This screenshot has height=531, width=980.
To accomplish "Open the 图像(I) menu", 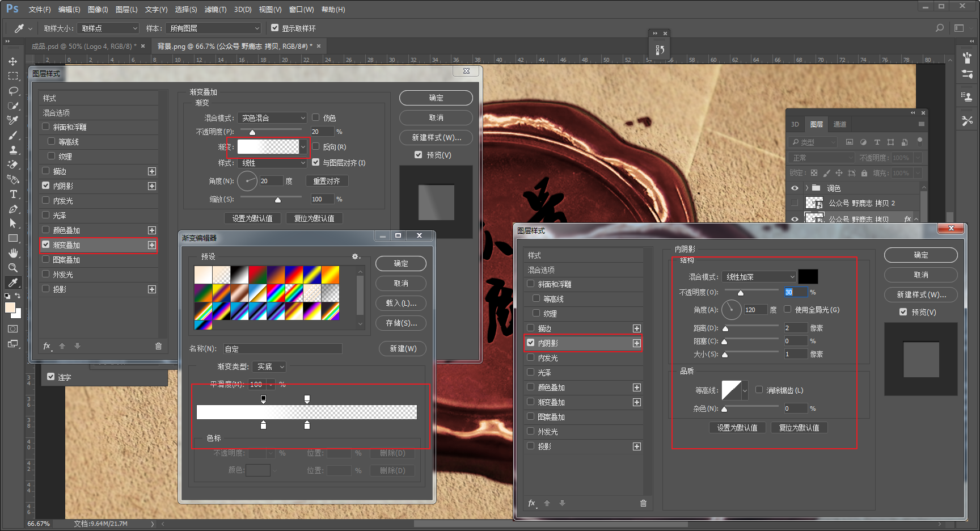I will pyautogui.click(x=98, y=10).
